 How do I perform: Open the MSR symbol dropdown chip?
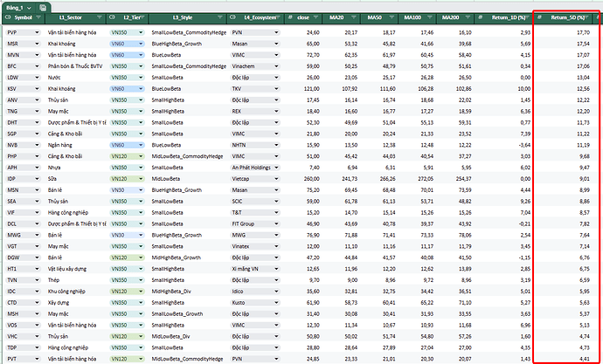(23, 44)
